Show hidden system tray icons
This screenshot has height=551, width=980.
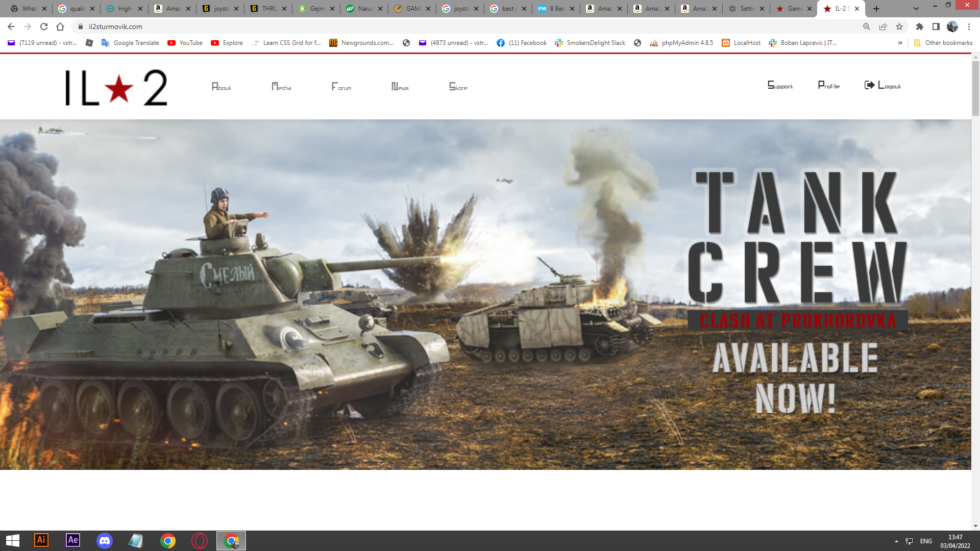(x=896, y=541)
